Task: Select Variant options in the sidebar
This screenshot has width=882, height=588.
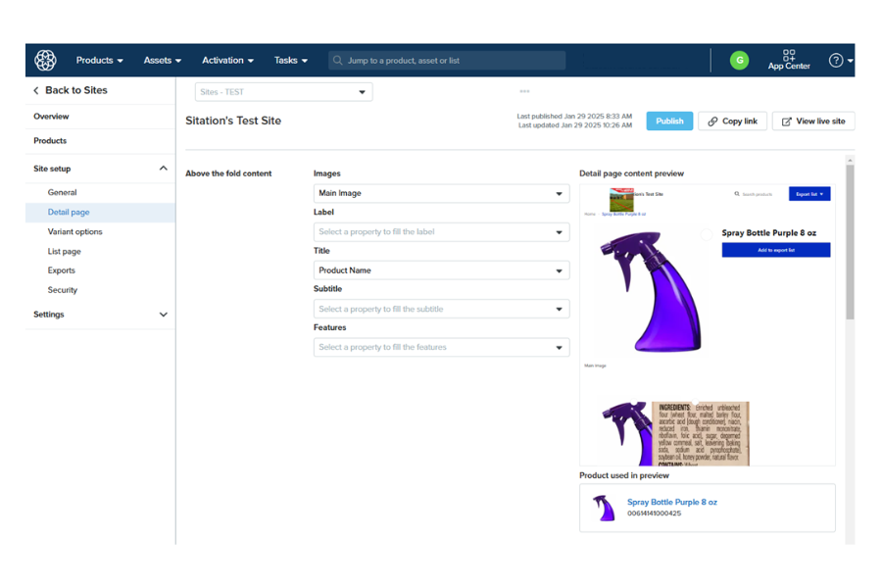Action: click(x=74, y=232)
